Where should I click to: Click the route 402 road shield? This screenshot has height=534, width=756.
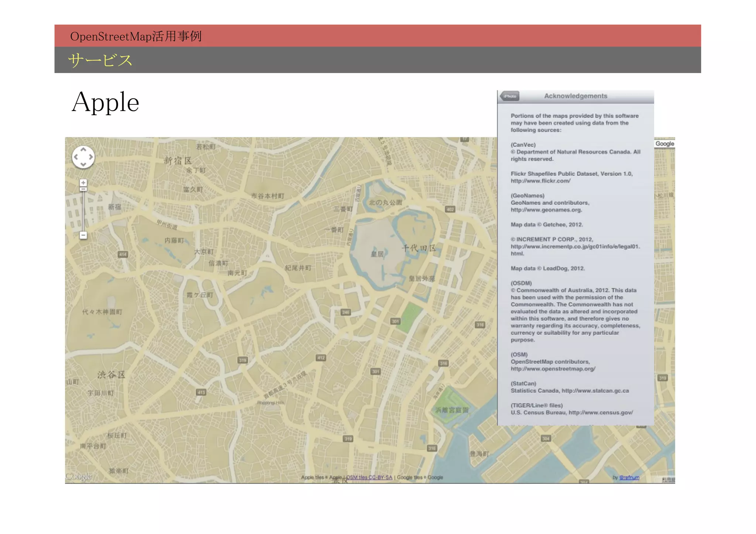coord(450,209)
